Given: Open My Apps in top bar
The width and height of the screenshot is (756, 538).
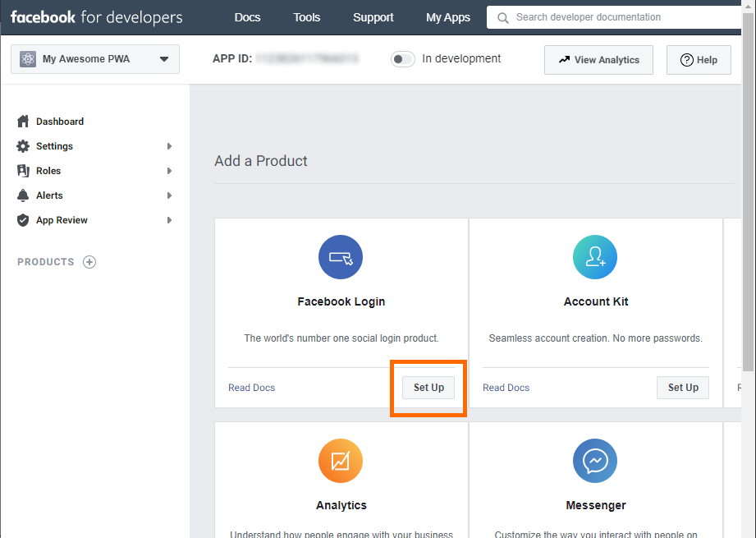Looking at the screenshot, I should pos(448,17).
